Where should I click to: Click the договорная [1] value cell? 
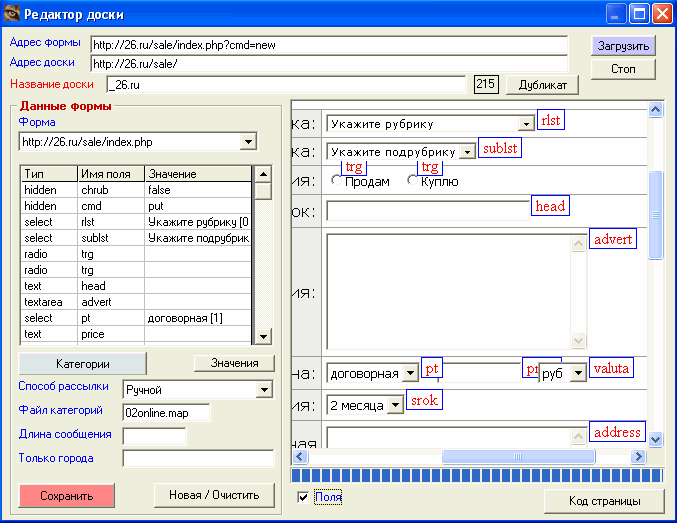[x=198, y=318]
